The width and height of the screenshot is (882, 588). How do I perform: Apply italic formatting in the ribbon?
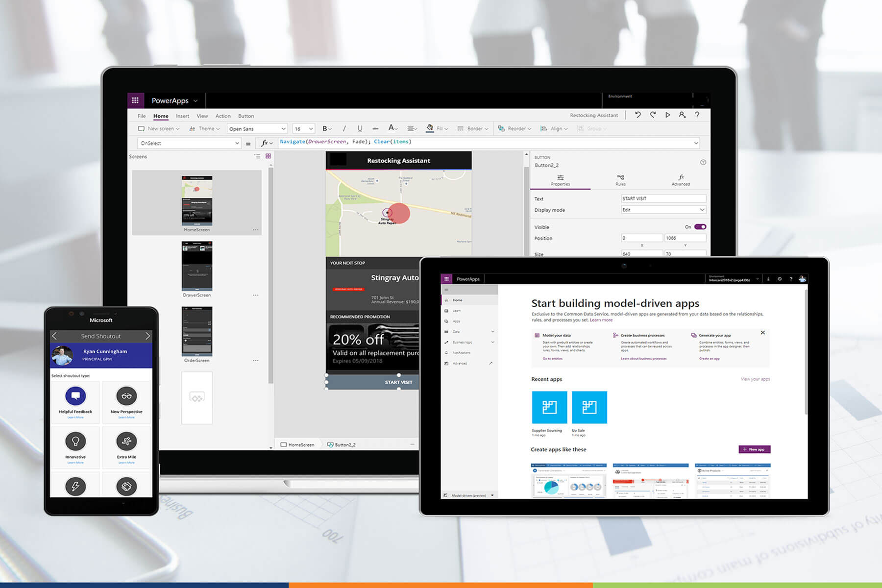[x=344, y=128]
